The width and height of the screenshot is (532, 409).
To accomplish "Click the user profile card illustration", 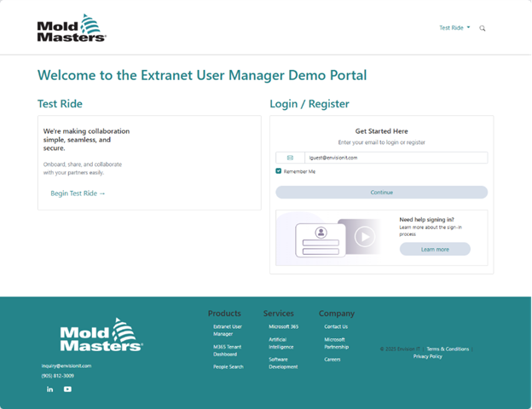I will click(x=321, y=240).
